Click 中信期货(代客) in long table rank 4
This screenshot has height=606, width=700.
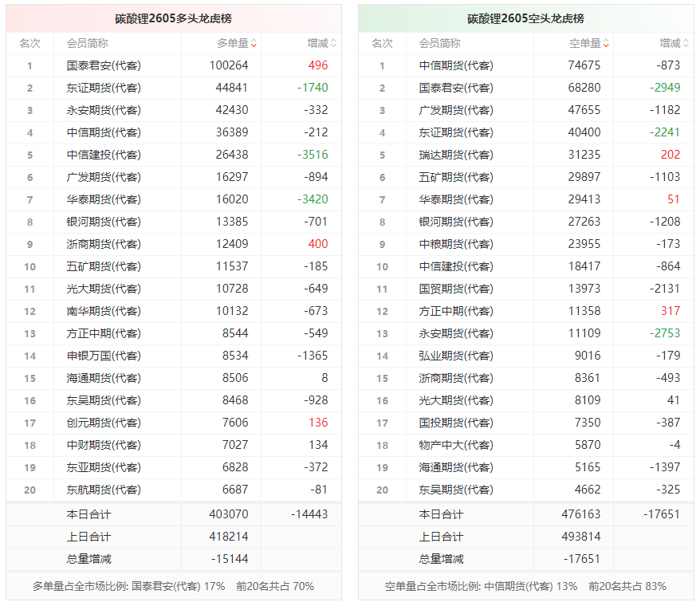(x=104, y=132)
